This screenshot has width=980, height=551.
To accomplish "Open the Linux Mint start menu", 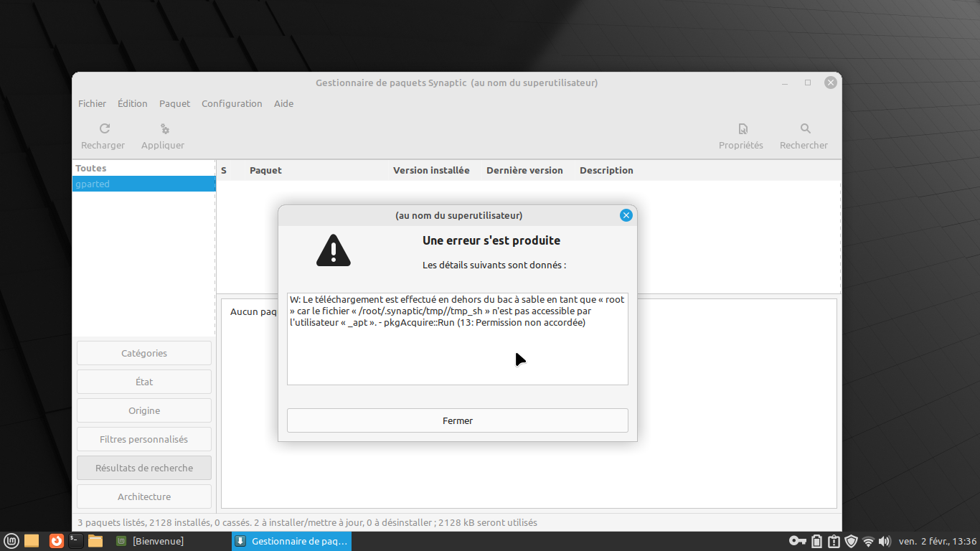I will pos(11,541).
